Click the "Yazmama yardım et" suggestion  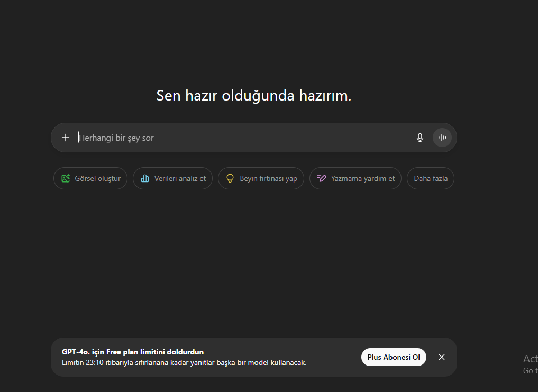(x=355, y=178)
